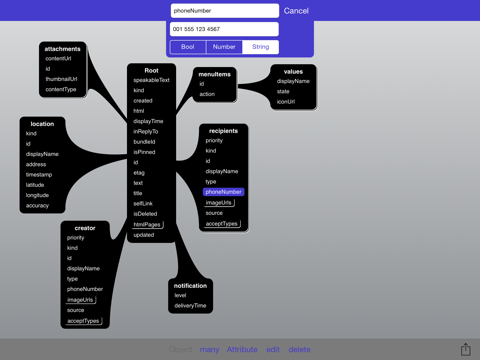Tap many in the bottom toolbar
Viewport: 480px width, 360px height.
(210, 350)
